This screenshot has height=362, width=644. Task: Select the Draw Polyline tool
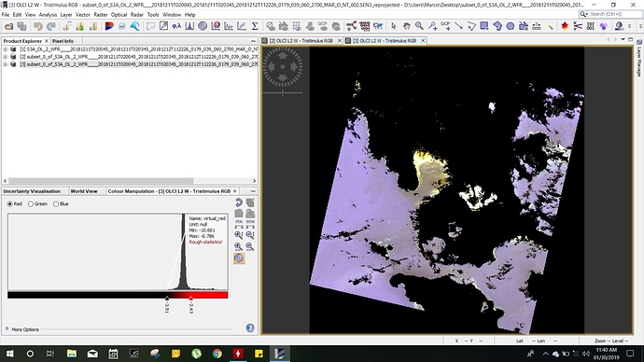coord(471,26)
